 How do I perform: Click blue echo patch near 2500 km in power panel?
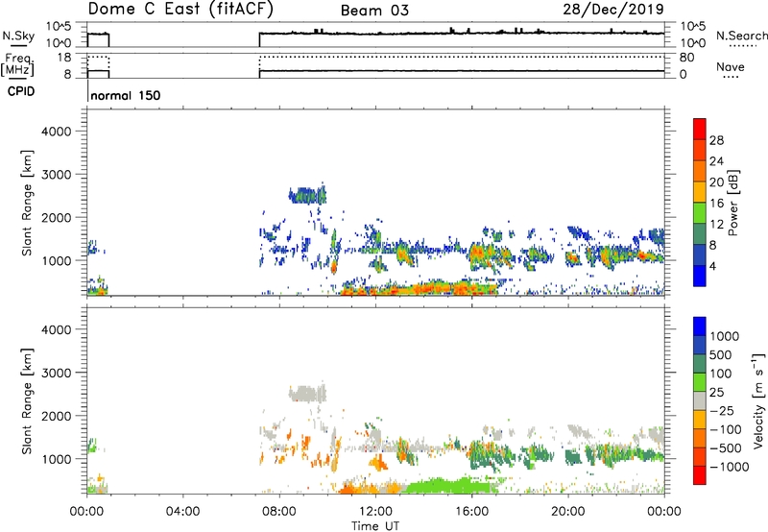coord(307,196)
